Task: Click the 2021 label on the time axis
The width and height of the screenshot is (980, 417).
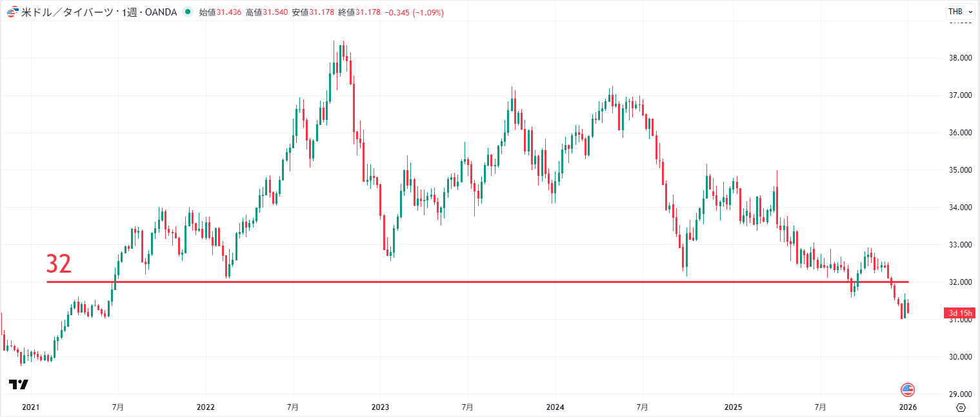Action: (30, 407)
